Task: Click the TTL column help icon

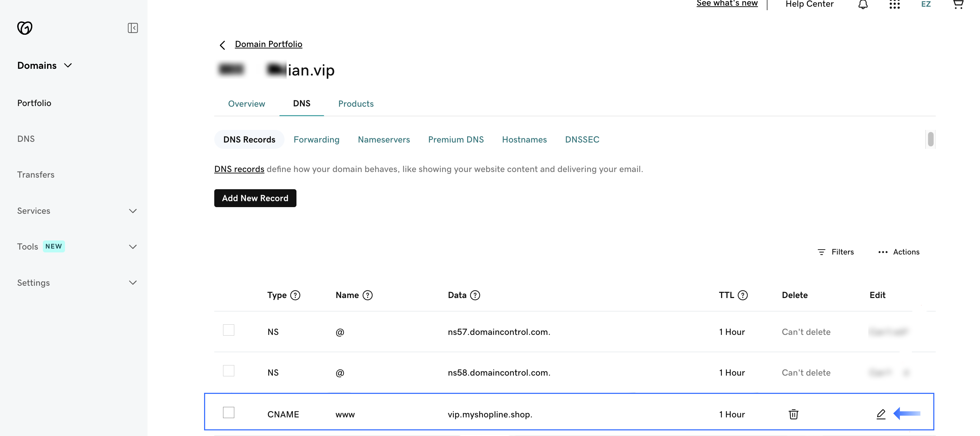Action: click(743, 295)
